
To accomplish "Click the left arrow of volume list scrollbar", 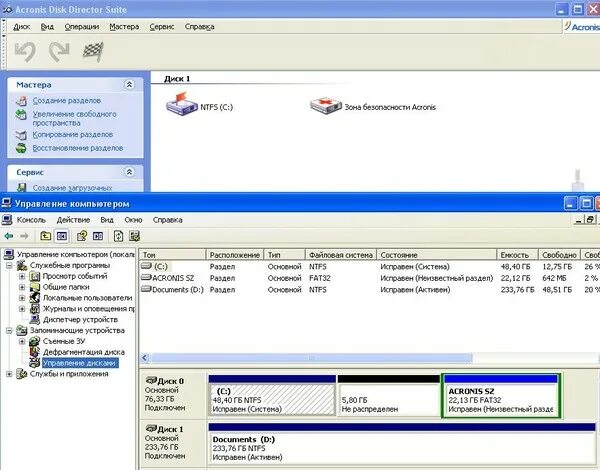I will [x=145, y=358].
